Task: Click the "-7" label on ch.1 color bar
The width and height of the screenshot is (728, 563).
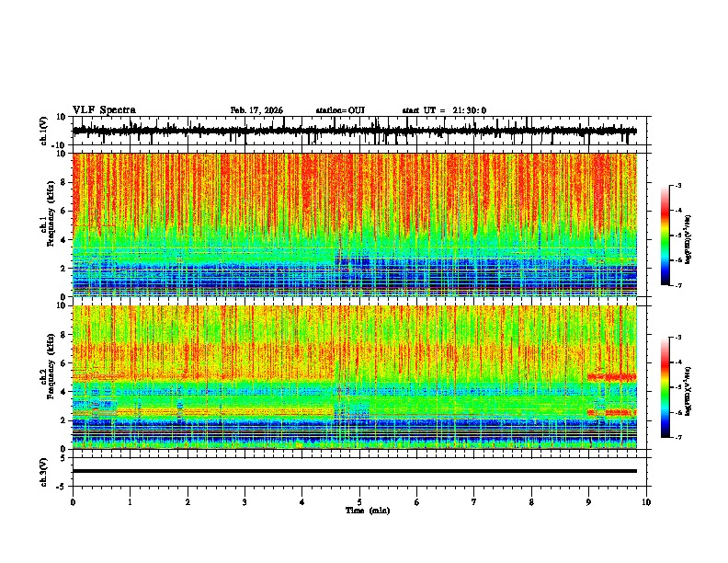Action: [x=677, y=285]
